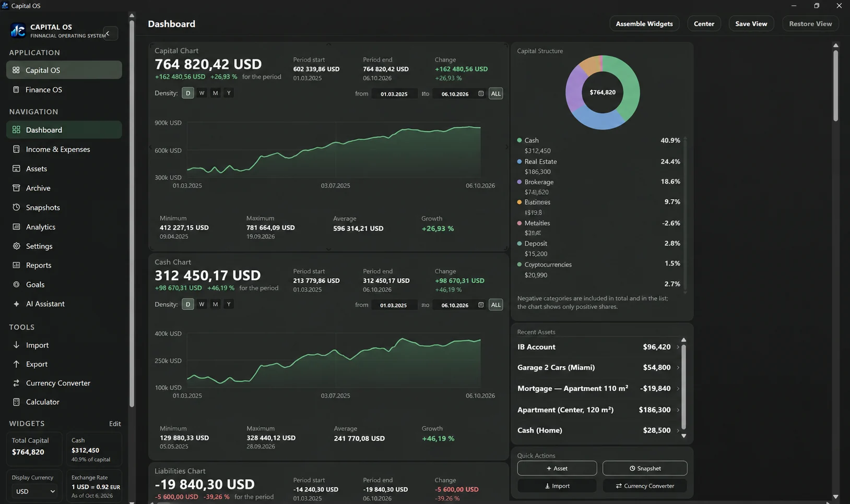The width and height of the screenshot is (850, 504).
Task: Click the blue Real Estate legend dot
Action: pyautogui.click(x=520, y=162)
